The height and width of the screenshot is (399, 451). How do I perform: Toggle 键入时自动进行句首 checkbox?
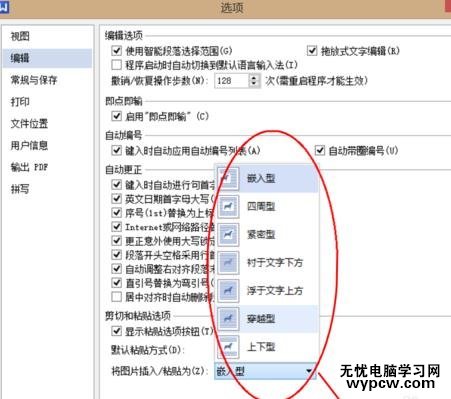[x=116, y=184]
